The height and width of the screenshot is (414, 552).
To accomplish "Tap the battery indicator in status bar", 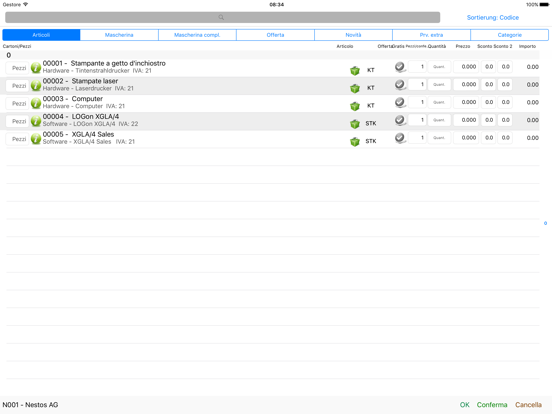I will pyautogui.click(x=544, y=5).
